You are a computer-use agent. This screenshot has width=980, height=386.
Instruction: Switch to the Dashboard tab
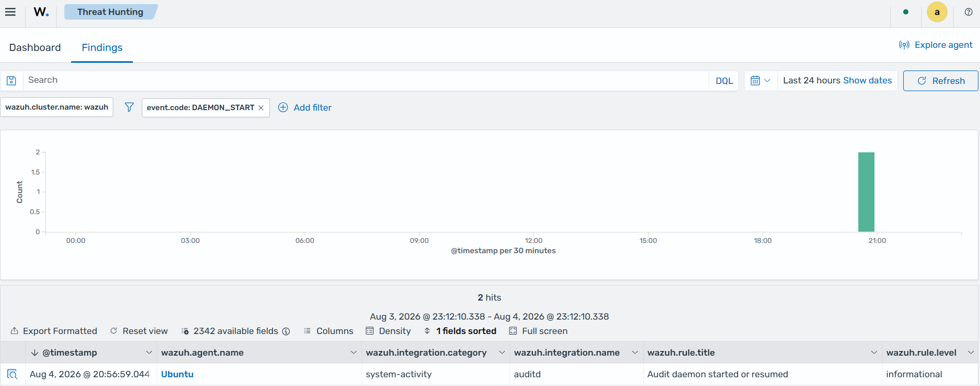click(x=35, y=47)
